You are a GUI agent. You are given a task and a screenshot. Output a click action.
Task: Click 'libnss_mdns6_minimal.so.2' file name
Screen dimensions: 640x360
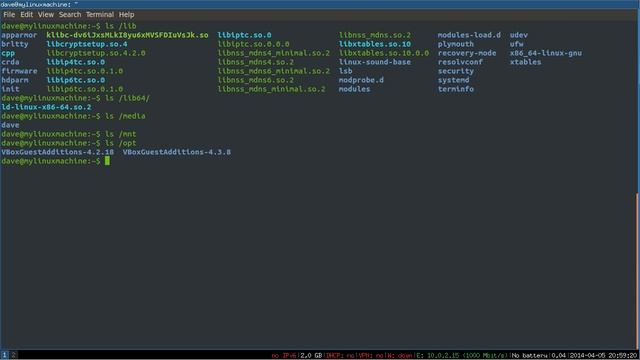[x=273, y=71]
